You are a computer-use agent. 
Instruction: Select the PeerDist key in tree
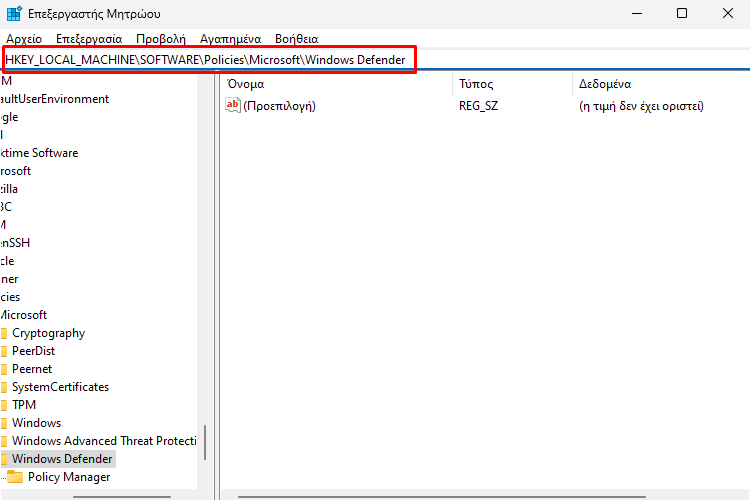pyautogui.click(x=33, y=351)
